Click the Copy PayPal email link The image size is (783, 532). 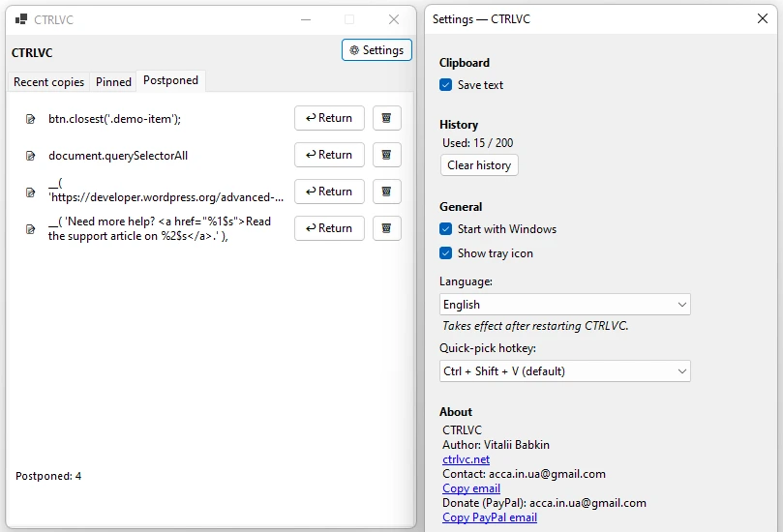pos(490,517)
